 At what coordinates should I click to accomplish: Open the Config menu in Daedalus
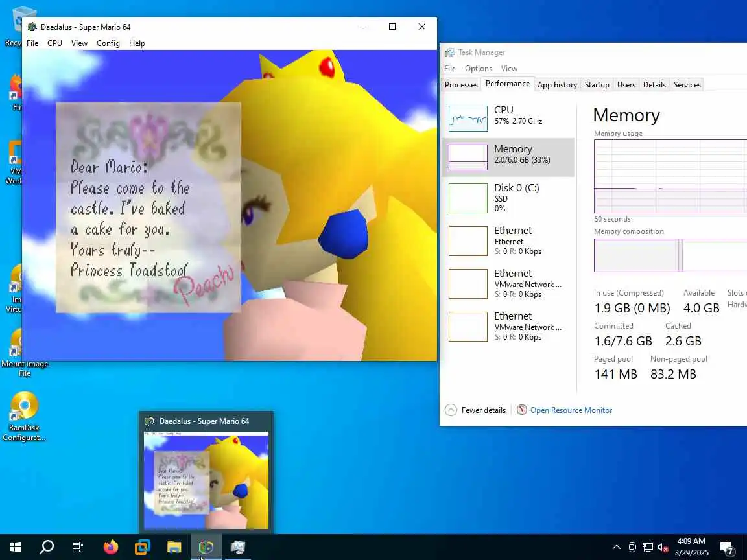point(108,43)
